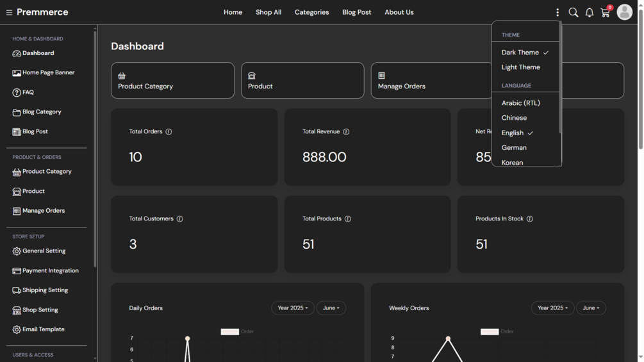644x362 pixels.
Task: Open the user avatar profile menu
Action: (x=624, y=12)
